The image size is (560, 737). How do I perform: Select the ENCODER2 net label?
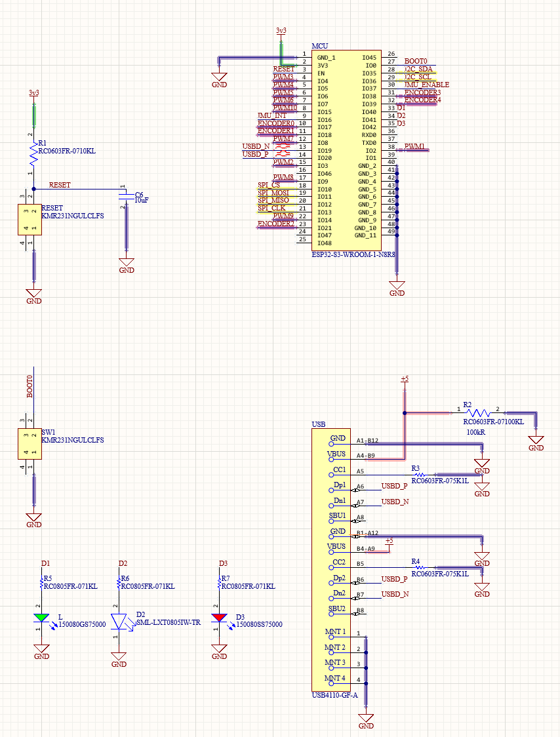(x=275, y=224)
